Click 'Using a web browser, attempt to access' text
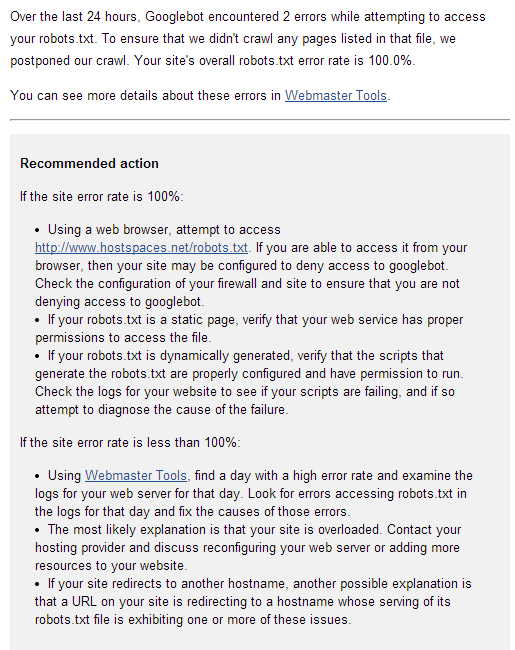This screenshot has width=515, height=650. pyautogui.click(x=164, y=230)
